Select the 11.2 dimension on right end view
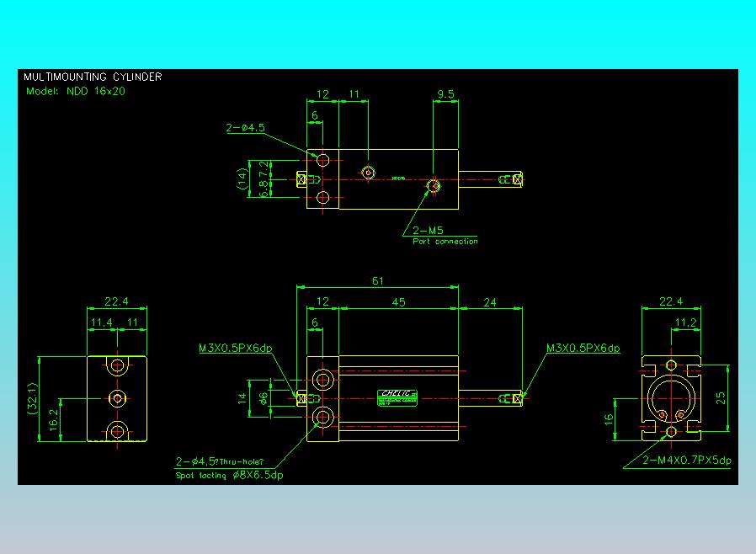The height and width of the screenshot is (554, 756). pos(685,322)
